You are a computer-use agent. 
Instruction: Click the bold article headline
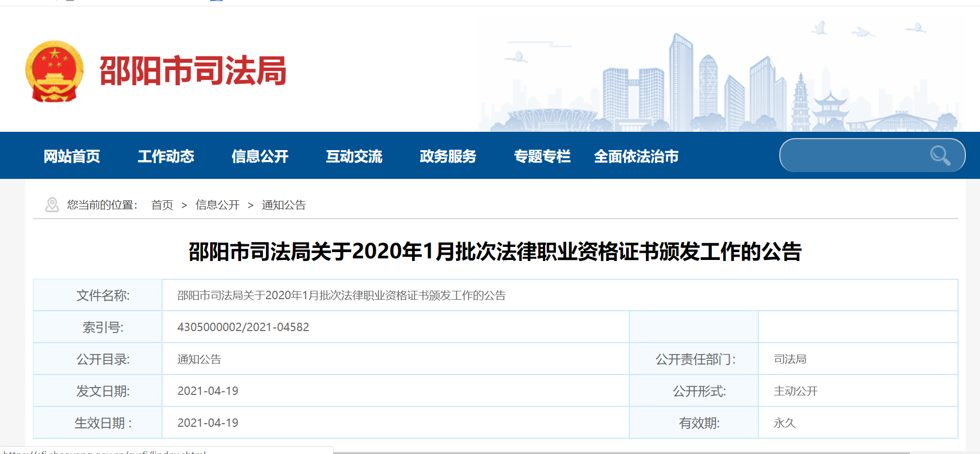tap(495, 252)
